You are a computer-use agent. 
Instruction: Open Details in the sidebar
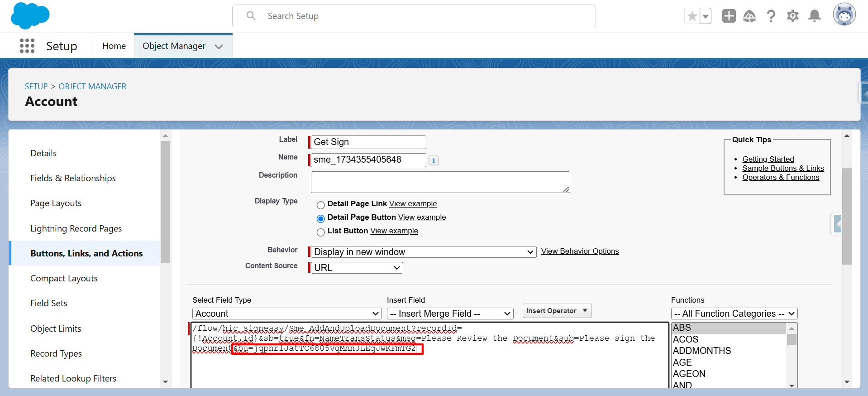coord(43,153)
